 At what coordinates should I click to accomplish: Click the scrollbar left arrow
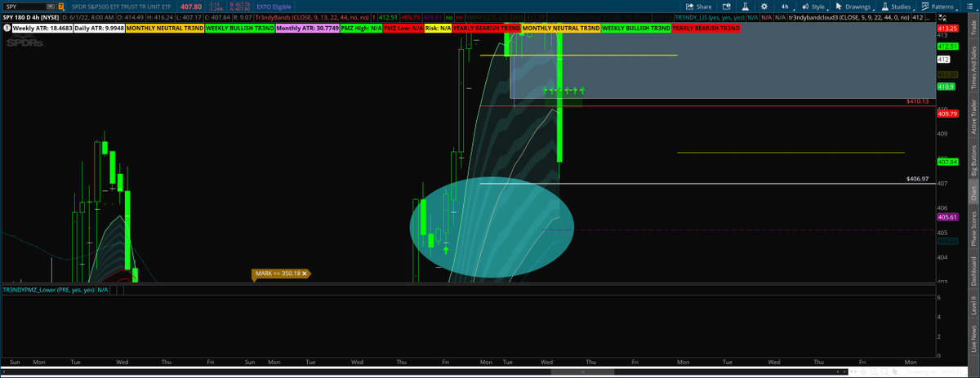click(3, 372)
